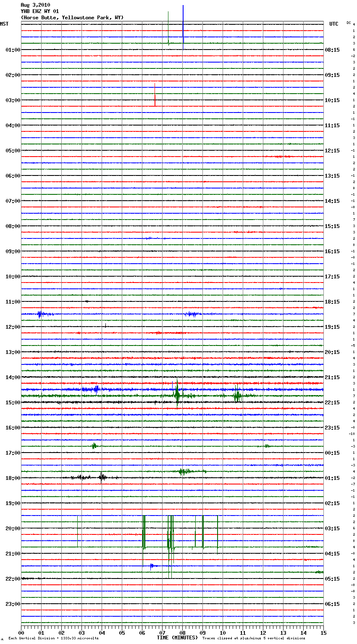Select the '01:00' MST hour label

(13, 50)
